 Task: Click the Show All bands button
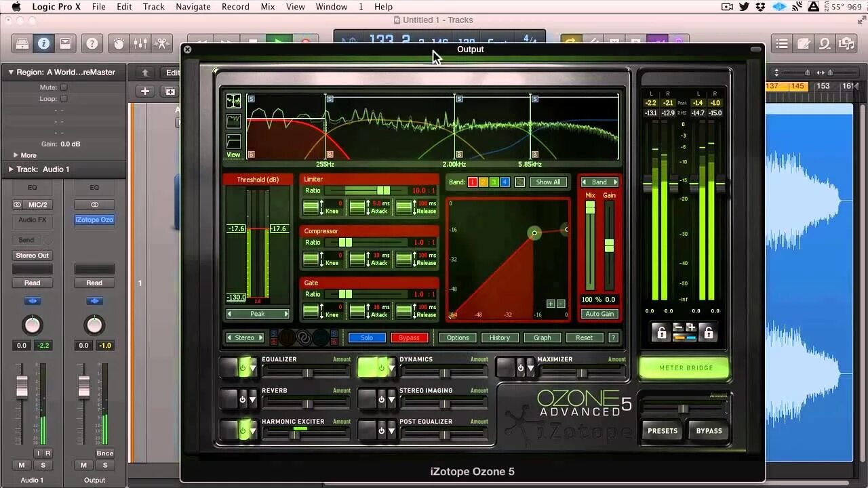[549, 182]
